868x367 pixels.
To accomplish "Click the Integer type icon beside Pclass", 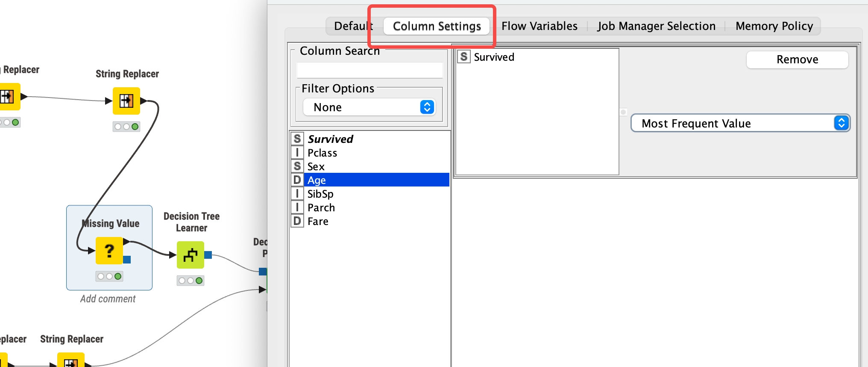I will pyautogui.click(x=297, y=152).
